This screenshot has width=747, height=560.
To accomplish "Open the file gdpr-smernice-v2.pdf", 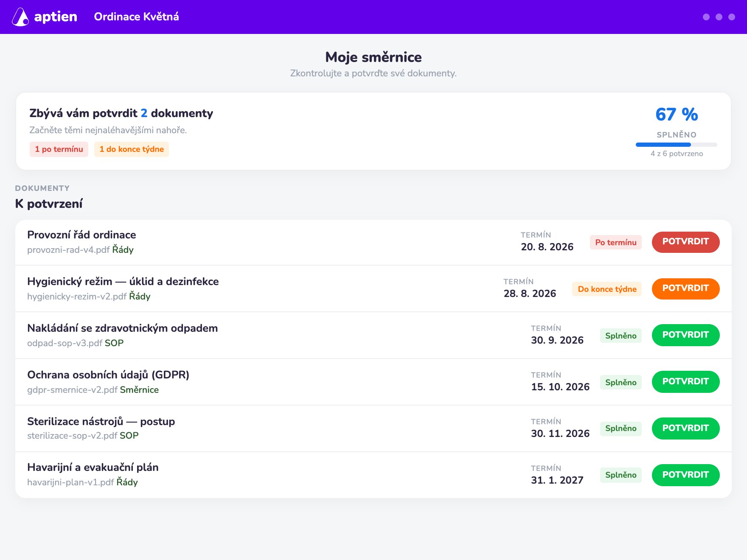I will tap(72, 390).
